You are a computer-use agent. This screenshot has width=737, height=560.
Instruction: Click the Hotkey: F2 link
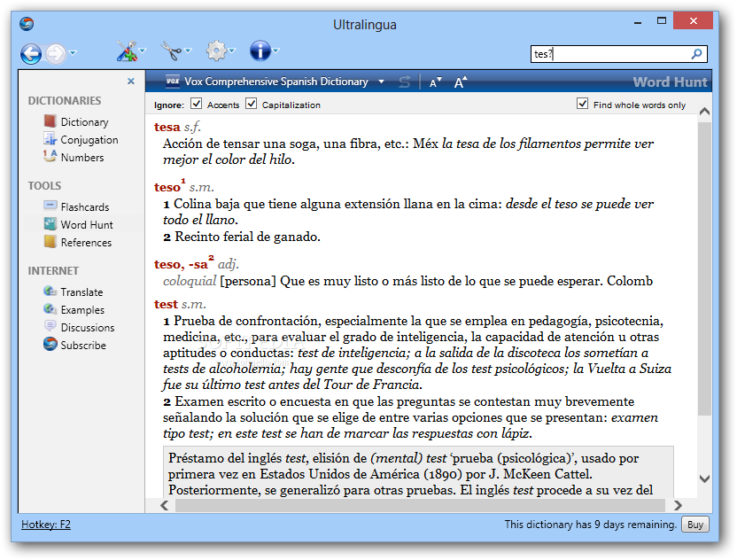pos(46,525)
